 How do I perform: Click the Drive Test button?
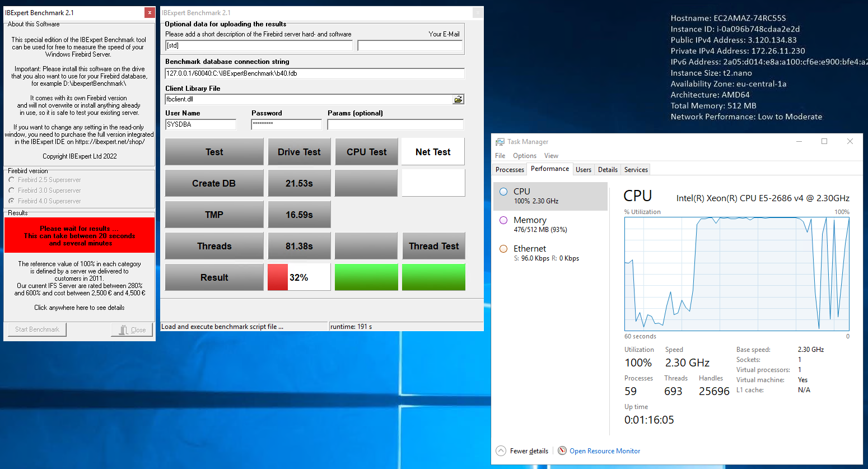point(299,152)
